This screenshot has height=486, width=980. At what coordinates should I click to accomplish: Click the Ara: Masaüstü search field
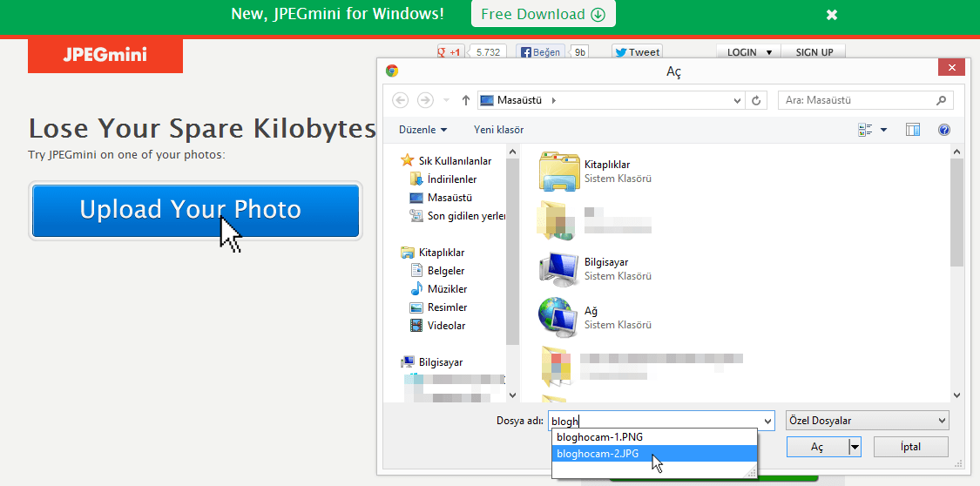[858, 100]
